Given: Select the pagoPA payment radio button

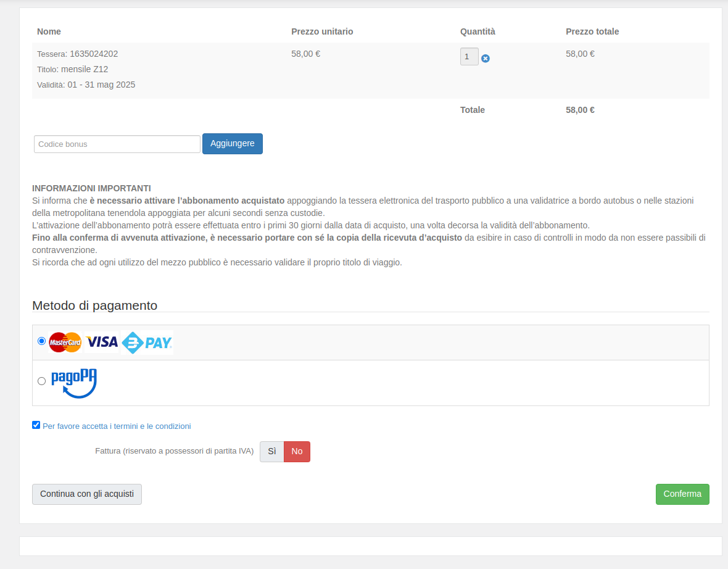Looking at the screenshot, I should click(41, 381).
